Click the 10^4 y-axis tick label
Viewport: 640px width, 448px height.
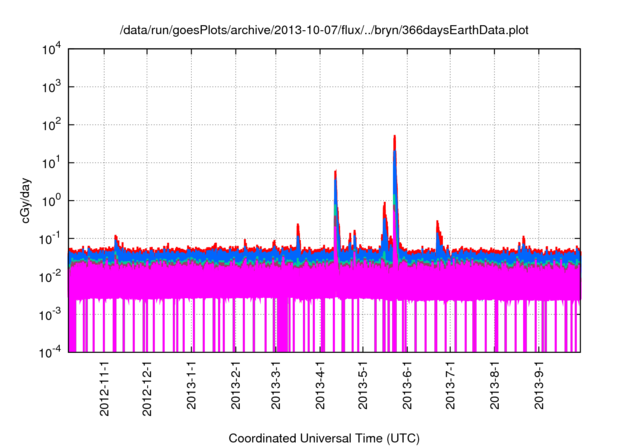point(53,49)
